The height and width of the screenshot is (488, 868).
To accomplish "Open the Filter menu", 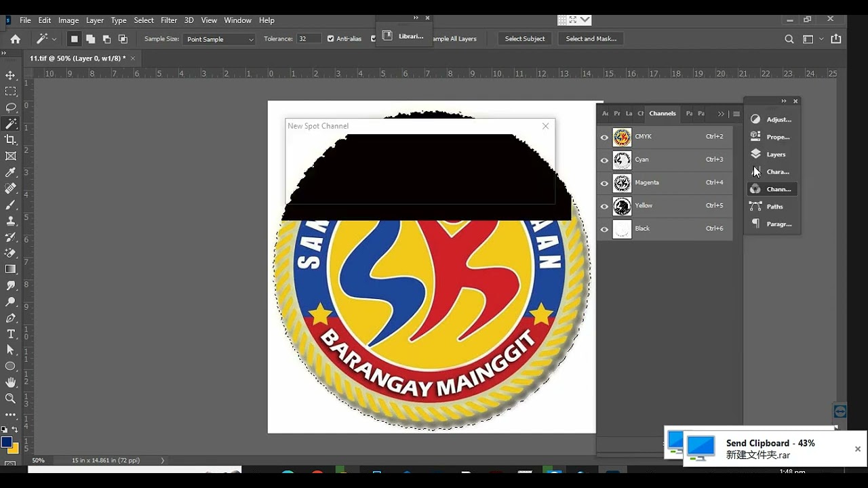I will tap(169, 20).
